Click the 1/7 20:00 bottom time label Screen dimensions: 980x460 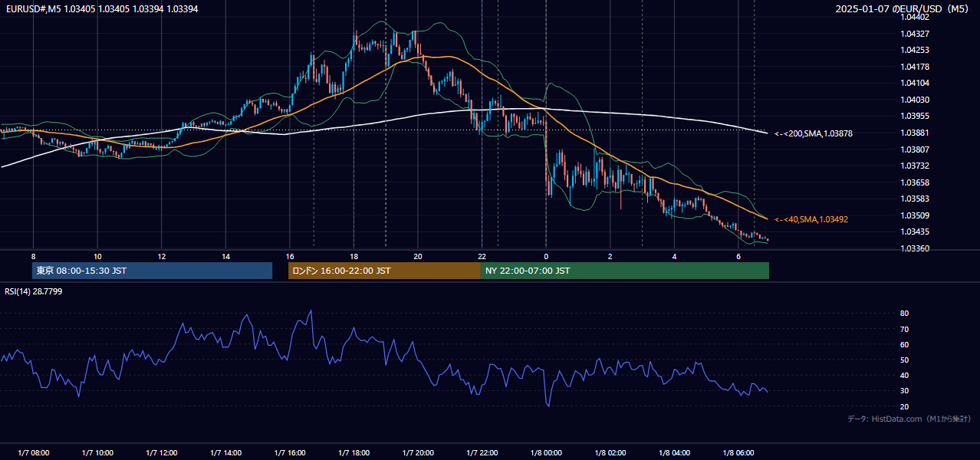coord(418,453)
